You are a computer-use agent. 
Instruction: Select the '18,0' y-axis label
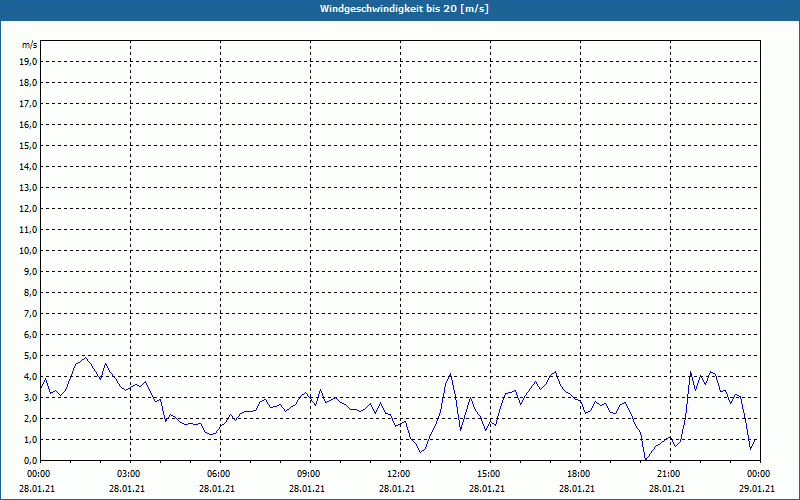click(28, 83)
